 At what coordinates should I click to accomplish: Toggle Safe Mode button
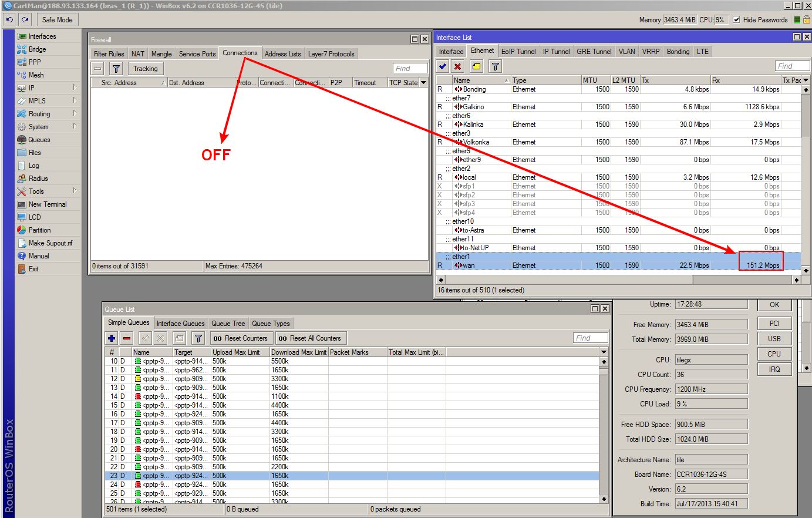(x=58, y=19)
